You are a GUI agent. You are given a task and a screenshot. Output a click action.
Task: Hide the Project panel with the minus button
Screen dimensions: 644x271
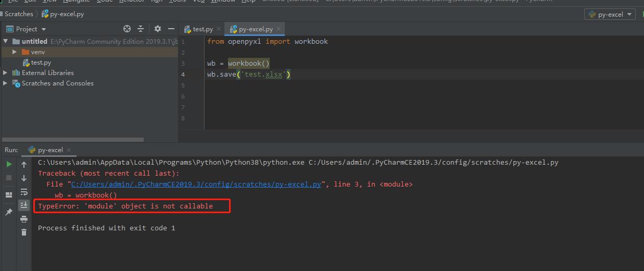tap(171, 29)
